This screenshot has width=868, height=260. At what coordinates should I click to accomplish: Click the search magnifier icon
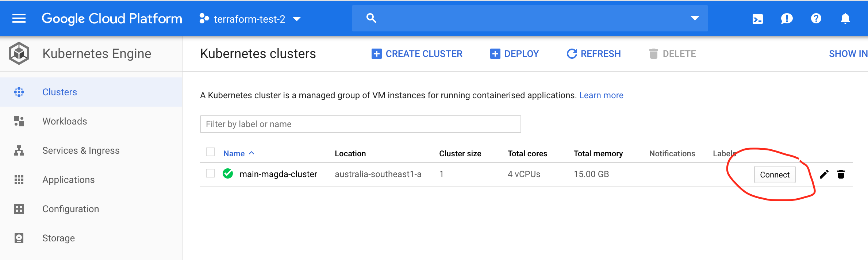click(x=371, y=18)
